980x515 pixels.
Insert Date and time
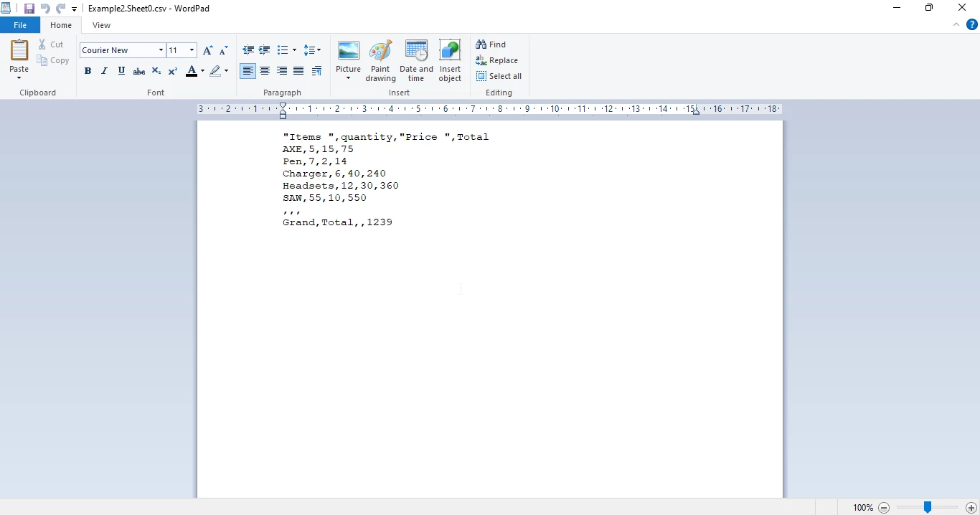(x=416, y=60)
